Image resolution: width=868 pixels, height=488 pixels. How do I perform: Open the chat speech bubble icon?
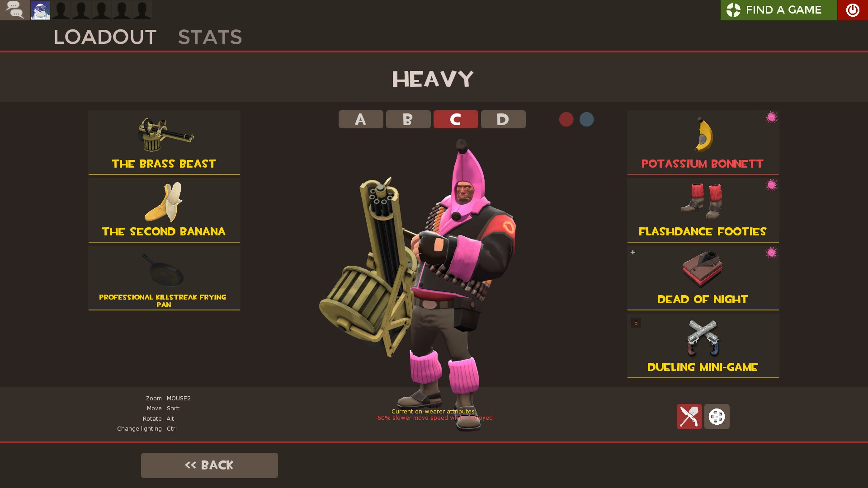pyautogui.click(x=15, y=10)
